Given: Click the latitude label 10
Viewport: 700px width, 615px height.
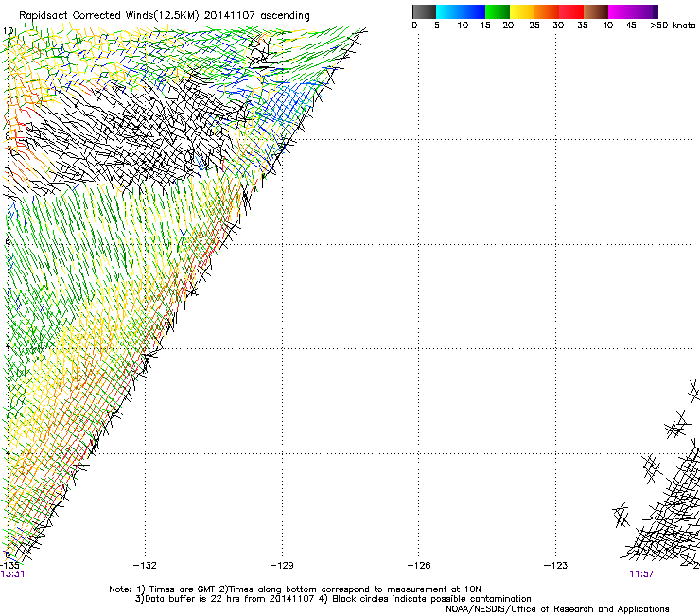Looking at the screenshot, I should coord(8,31).
